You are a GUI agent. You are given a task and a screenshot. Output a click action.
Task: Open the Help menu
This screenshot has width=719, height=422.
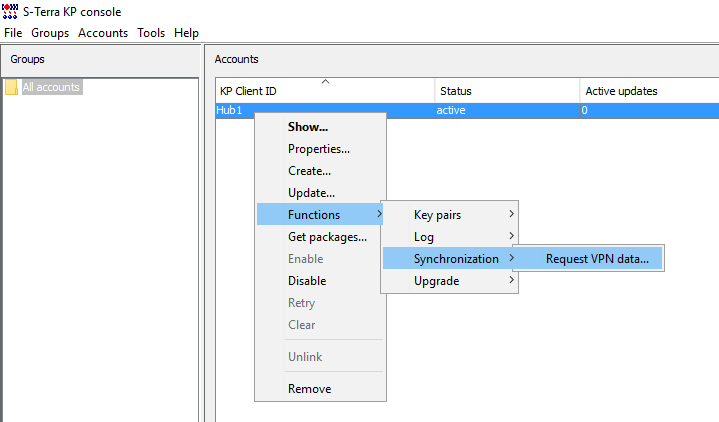coord(186,33)
